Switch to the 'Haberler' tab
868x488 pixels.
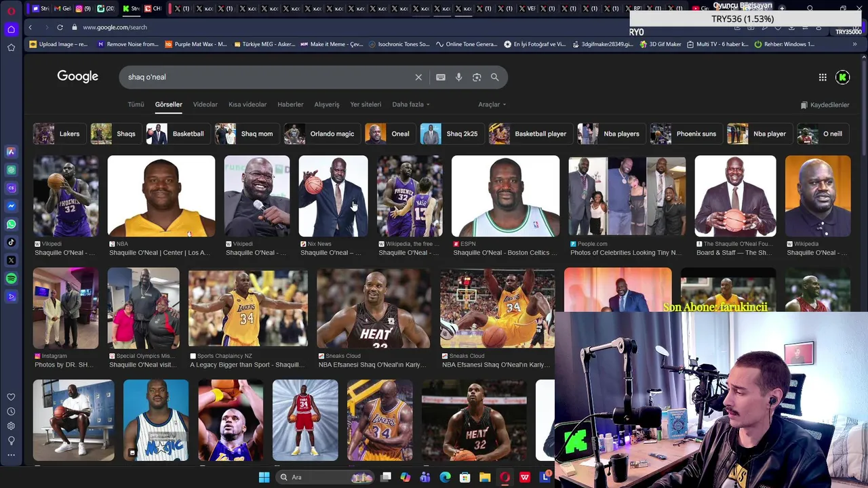coord(290,104)
